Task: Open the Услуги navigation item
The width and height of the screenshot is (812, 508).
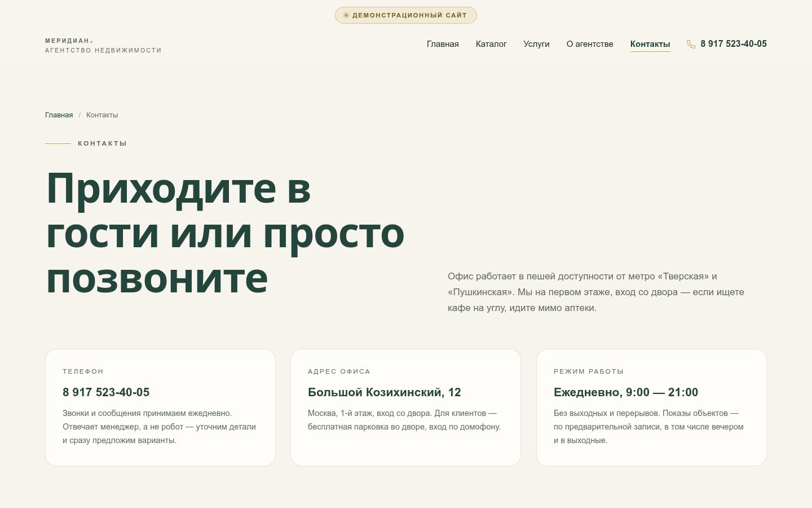Action: [x=536, y=44]
